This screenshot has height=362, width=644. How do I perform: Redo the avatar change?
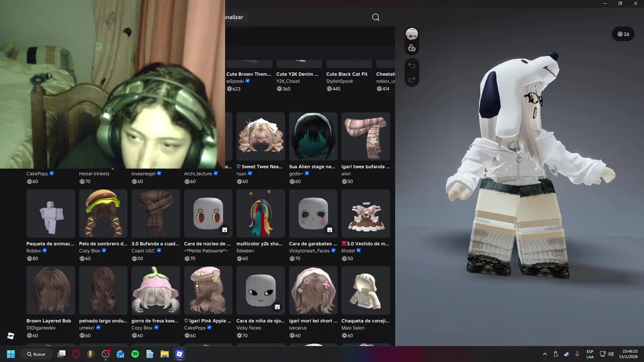[412, 79]
